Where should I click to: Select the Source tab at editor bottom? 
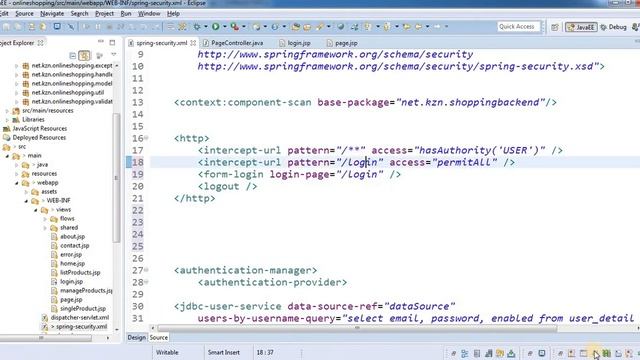point(158,338)
